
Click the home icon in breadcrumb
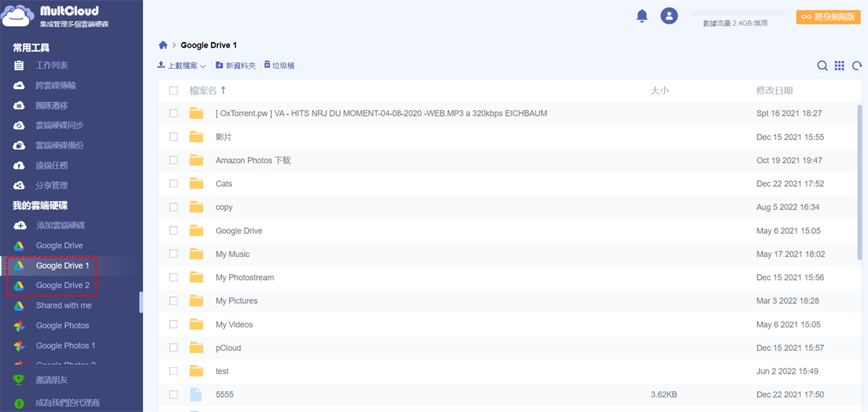(163, 45)
